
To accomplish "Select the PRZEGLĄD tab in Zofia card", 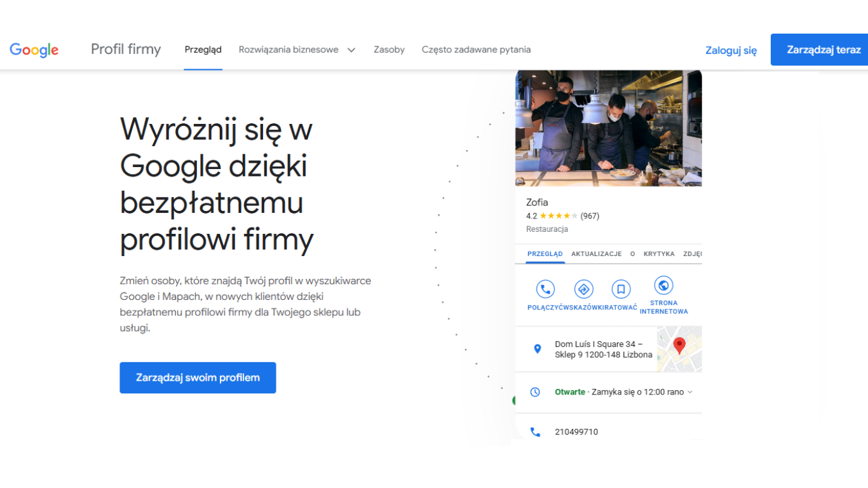I will tap(545, 254).
